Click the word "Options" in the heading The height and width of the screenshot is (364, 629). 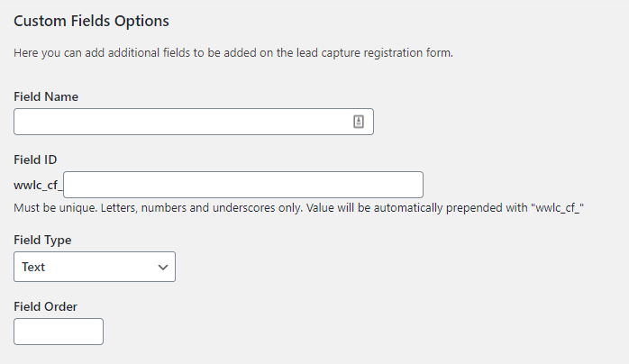tap(144, 20)
